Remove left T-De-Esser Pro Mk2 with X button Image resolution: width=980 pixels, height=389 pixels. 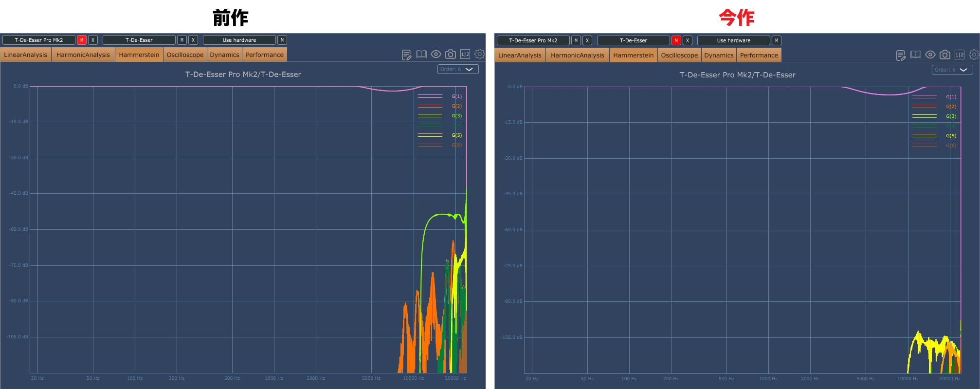click(x=93, y=40)
